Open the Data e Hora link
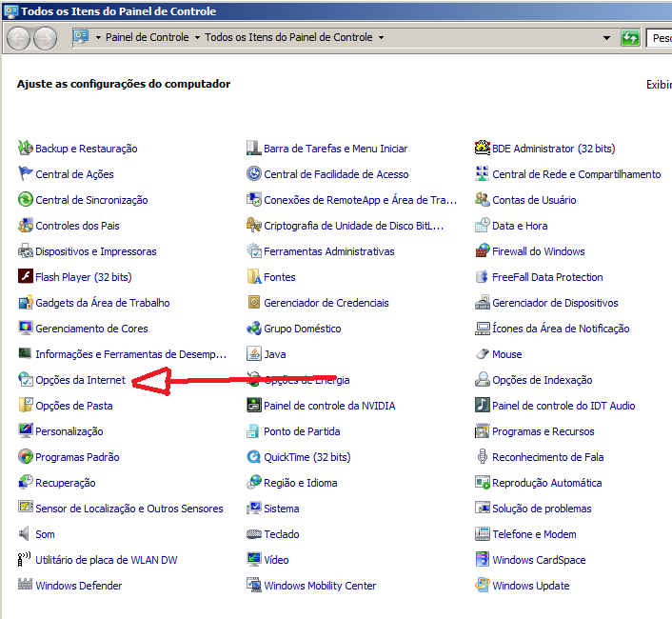Viewport: 672px width, 619px height. tap(520, 226)
